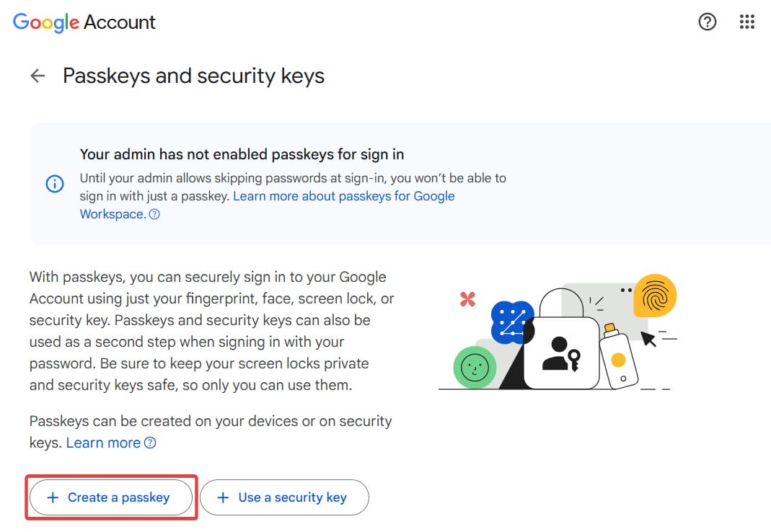Click the plus icon inside Use a security key button

222,497
